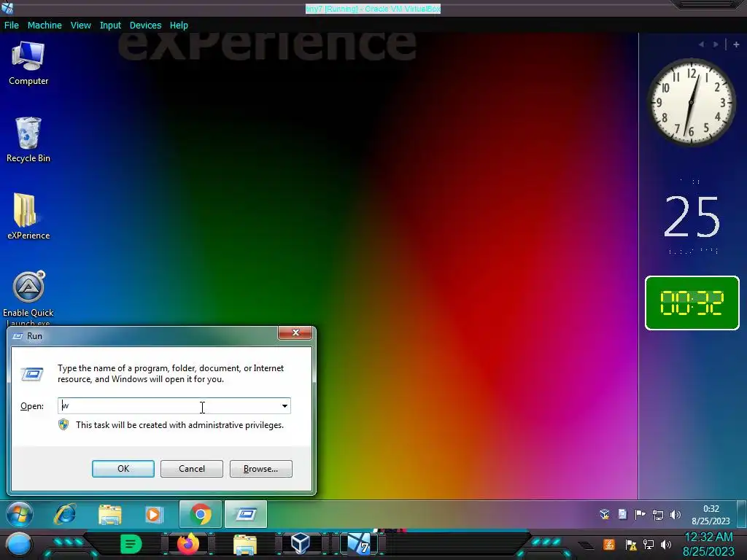Click the guest volume speaker tray icon
This screenshot has width=747, height=560.
(675, 514)
